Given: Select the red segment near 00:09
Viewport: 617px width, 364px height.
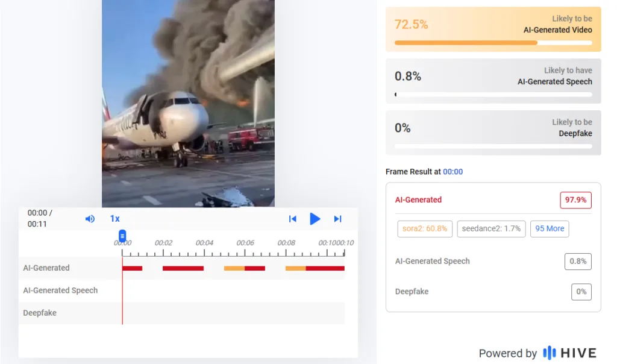Looking at the screenshot, I should point(325,268).
